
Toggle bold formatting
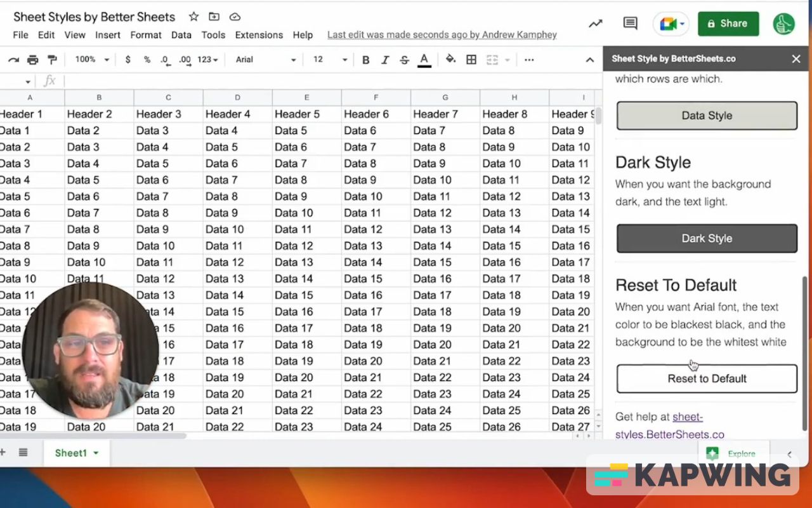pyautogui.click(x=365, y=60)
